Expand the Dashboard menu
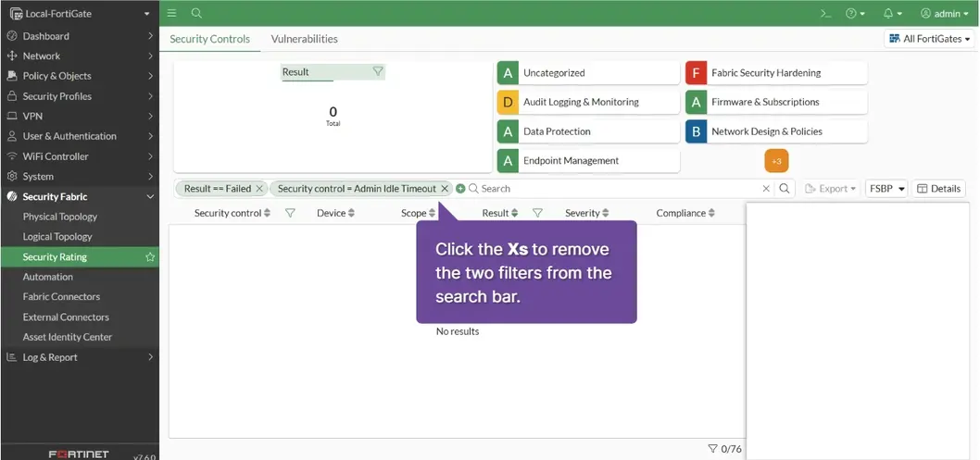The width and height of the screenshot is (980, 460). [x=80, y=36]
